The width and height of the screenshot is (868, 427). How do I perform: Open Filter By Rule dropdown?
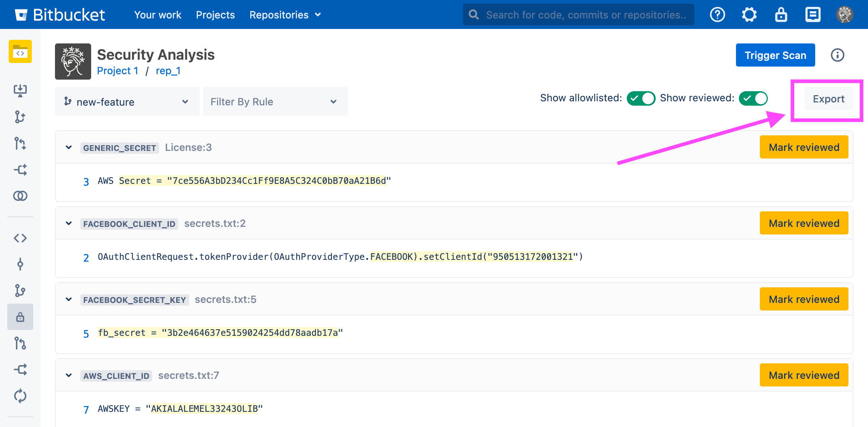coord(275,102)
